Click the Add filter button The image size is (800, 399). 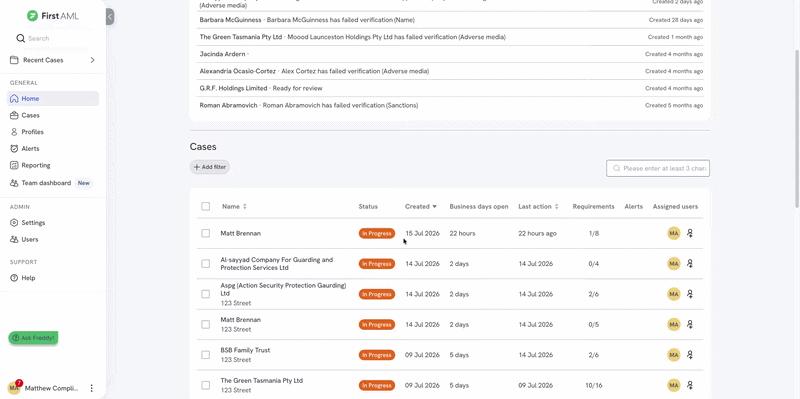coord(210,167)
